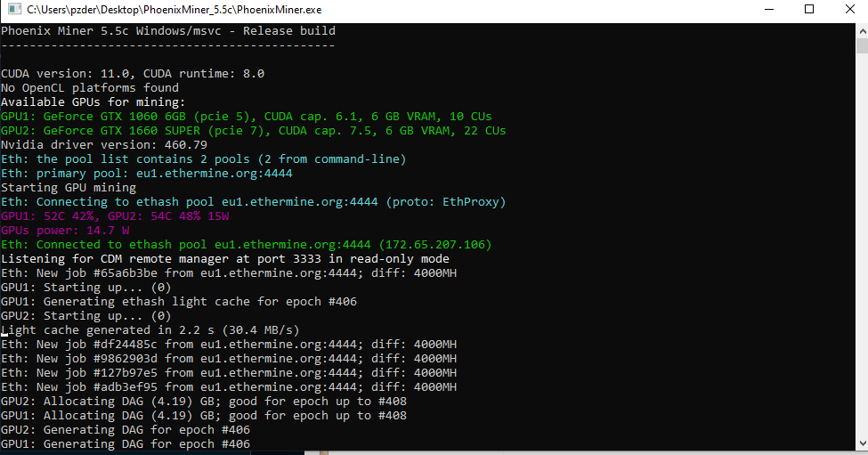
Task: Click the 'New job #65a6b3be' line
Action: [229, 273]
